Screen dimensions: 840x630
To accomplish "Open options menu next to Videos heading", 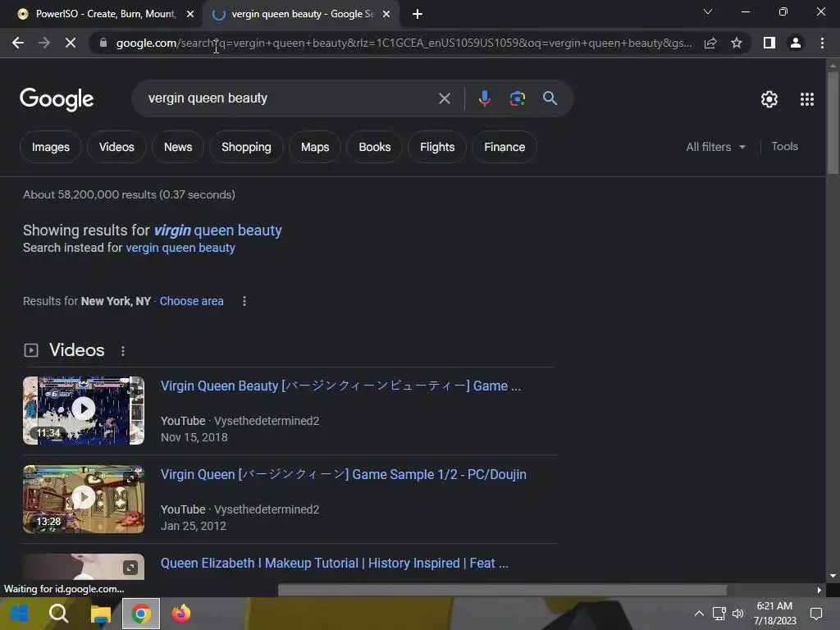I will (x=123, y=351).
